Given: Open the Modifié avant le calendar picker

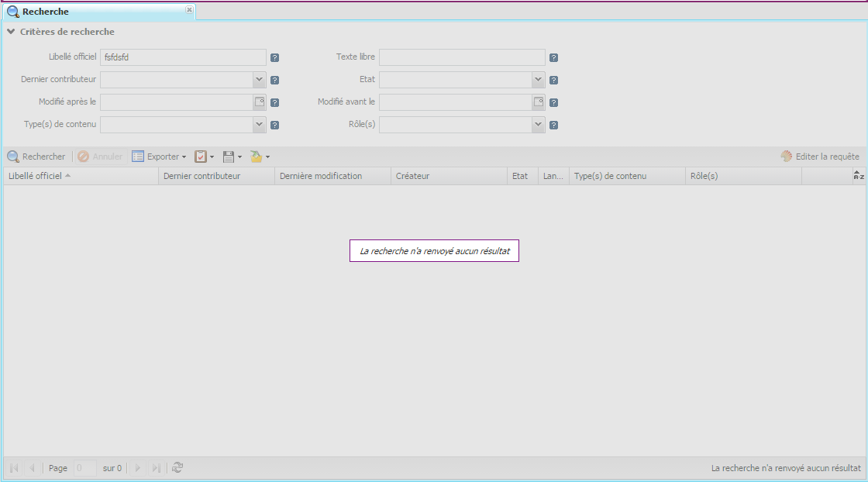Looking at the screenshot, I should (x=539, y=102).
